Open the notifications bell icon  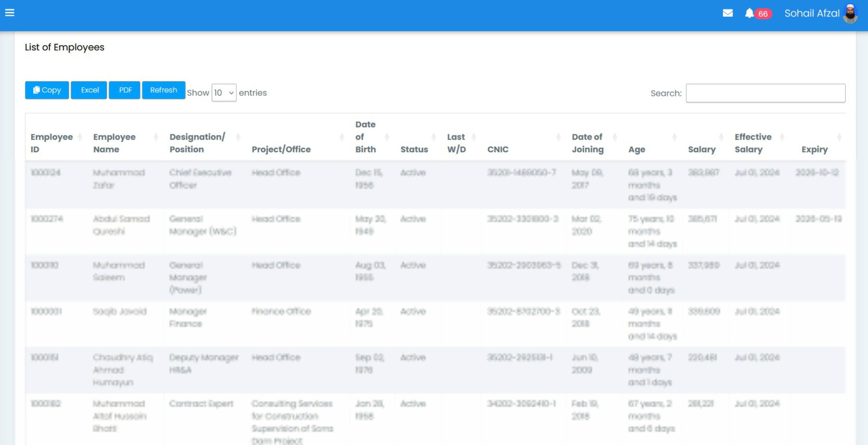point(749,13)
